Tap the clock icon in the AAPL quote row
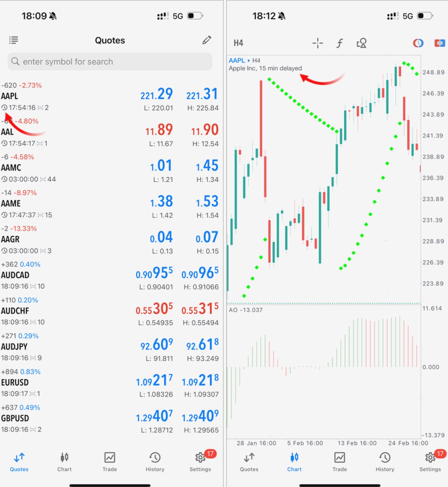The width and height of the screenshot is (448, 487). pyautogui.click(x=4, y=108)
